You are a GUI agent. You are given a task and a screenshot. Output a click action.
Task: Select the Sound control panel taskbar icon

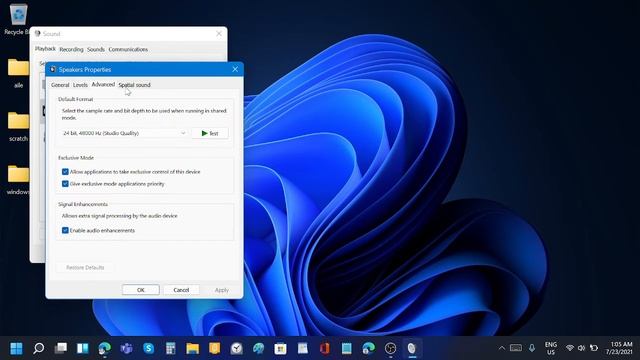[x=412, y=348]
